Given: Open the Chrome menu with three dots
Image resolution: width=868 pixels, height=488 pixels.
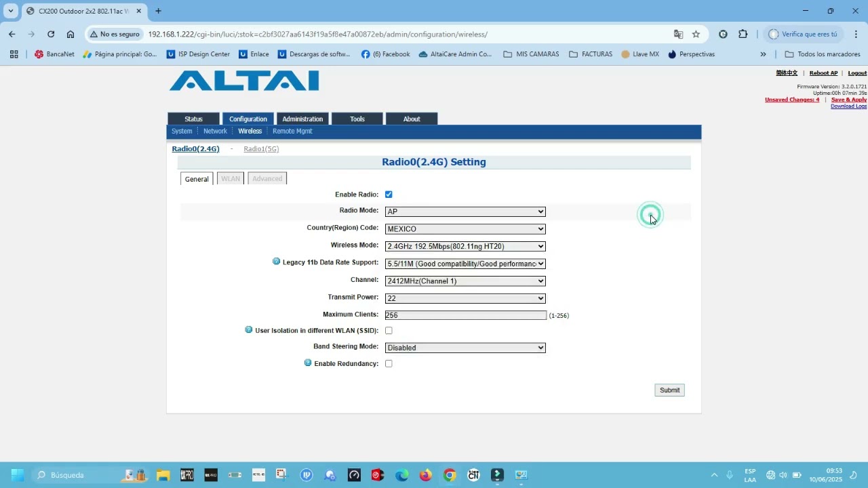Looking at the screenshot, I should coord(856,34).
